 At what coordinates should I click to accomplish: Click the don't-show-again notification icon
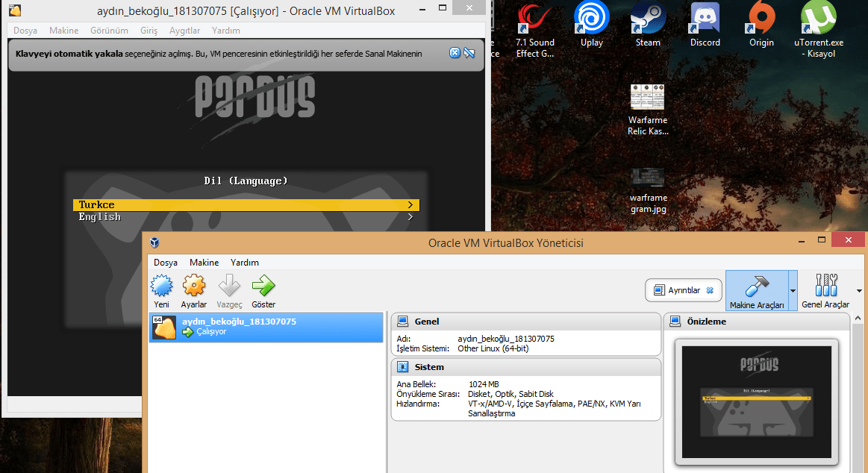tap(469, 52)
